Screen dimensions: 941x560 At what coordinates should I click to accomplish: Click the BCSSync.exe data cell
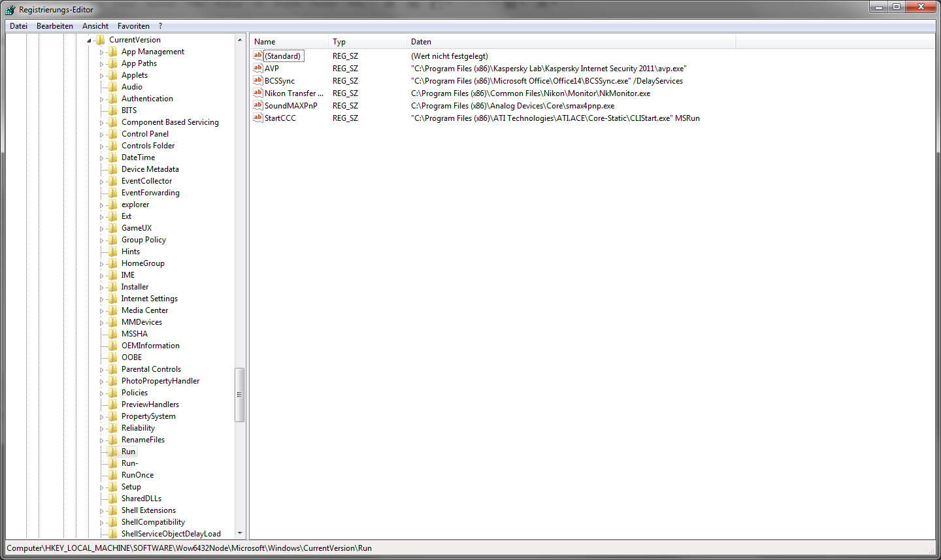pos(547,80)
